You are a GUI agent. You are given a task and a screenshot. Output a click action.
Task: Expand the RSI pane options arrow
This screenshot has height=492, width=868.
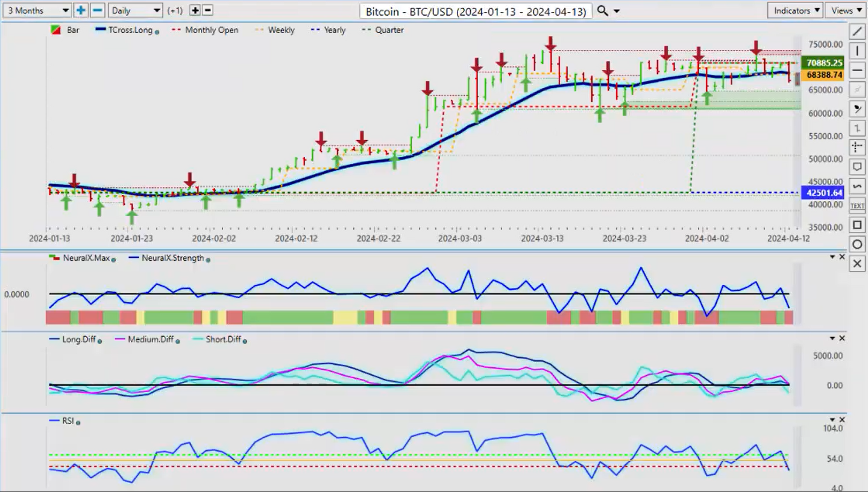(x=832, y=420)
